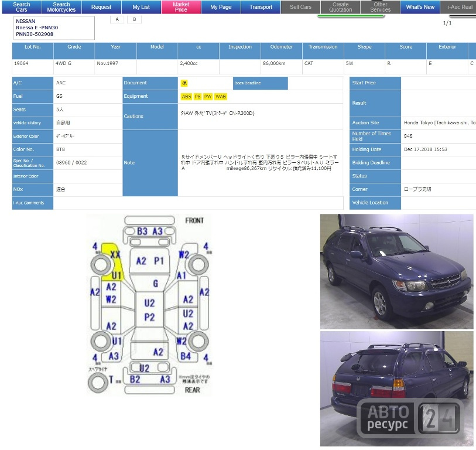Open the Other Services tab
This screenshot has height=450, width=476.
(381, 7)
